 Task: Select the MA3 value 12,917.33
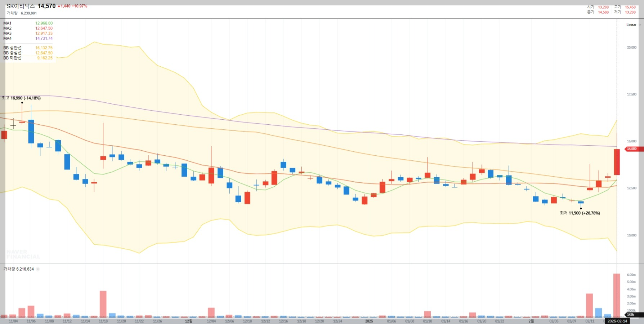click(x=44, y=34)
